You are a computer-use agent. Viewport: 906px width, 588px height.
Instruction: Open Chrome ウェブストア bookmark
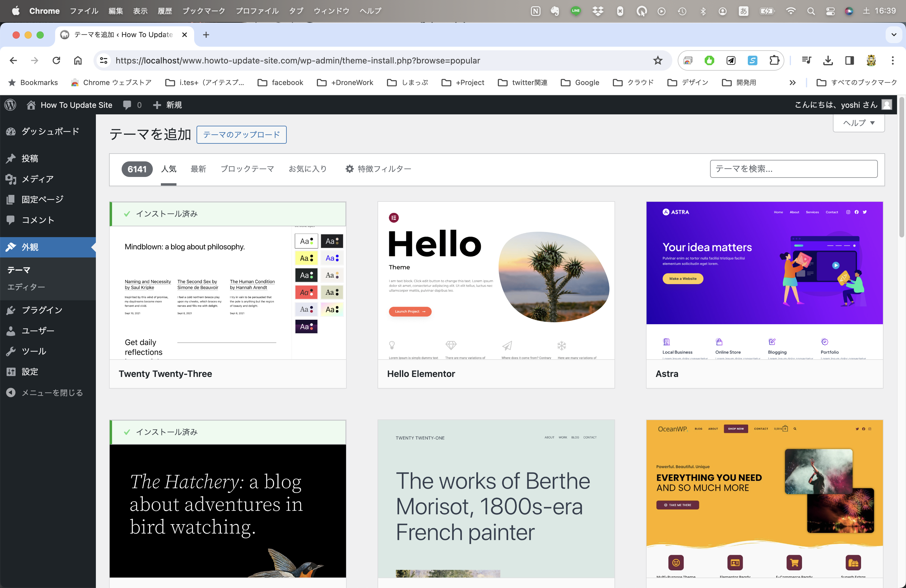(x=111, y=83)
